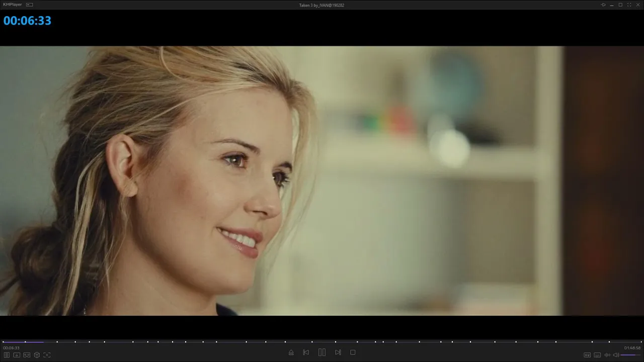The height and width of the screenshot is (362, 644).
Task: Mute the audio with speaker icon
Action: click(616, 355)
